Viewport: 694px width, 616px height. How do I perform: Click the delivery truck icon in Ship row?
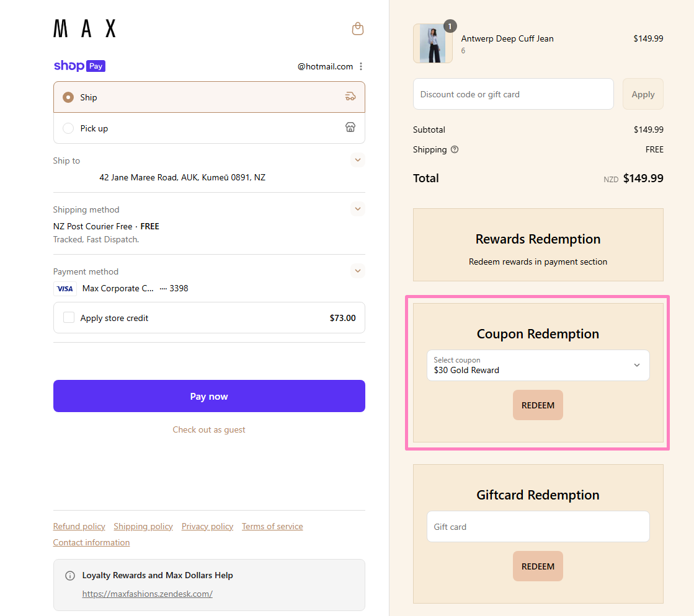pos(350,97)
